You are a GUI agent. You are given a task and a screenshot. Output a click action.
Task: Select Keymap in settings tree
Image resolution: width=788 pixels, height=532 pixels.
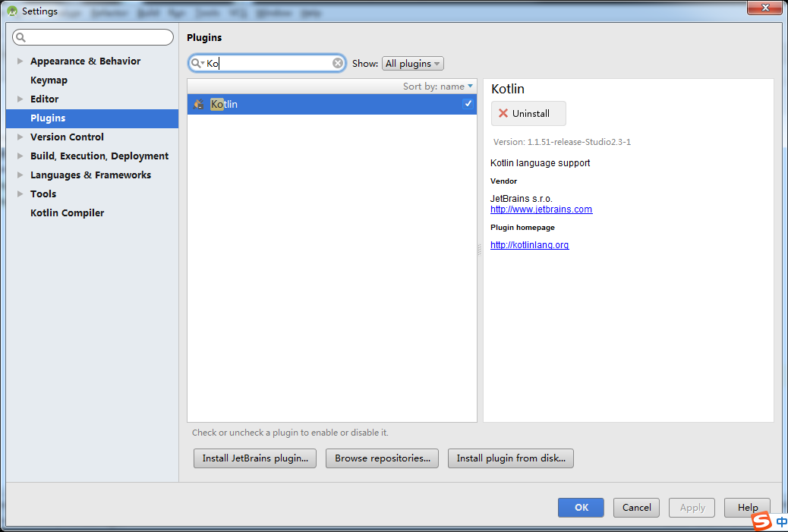[49, 80]
